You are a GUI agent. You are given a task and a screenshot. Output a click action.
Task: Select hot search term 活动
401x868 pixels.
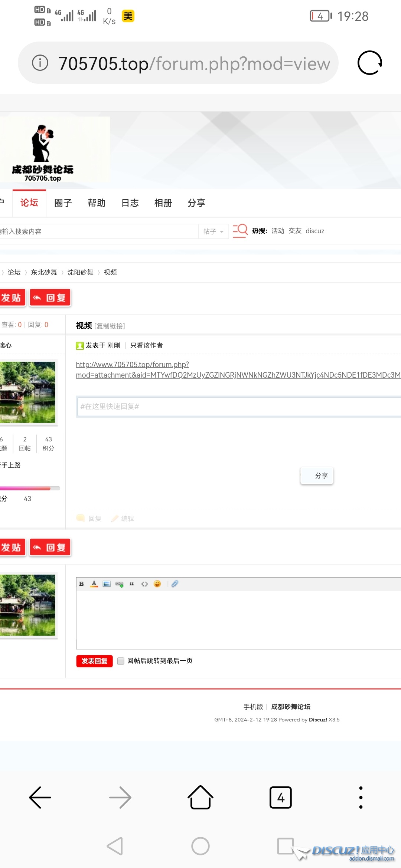278,231
